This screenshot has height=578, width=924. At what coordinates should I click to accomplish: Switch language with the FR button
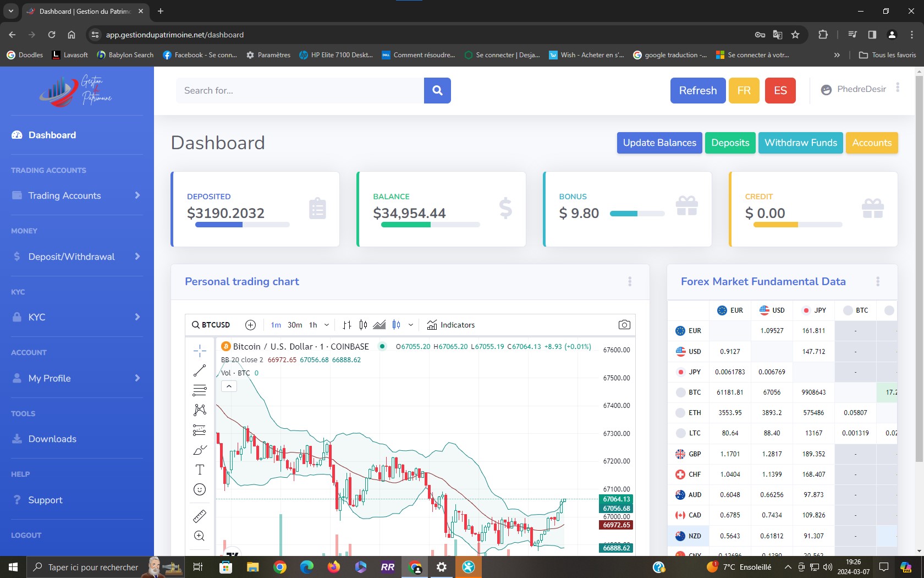click(744, 90)
